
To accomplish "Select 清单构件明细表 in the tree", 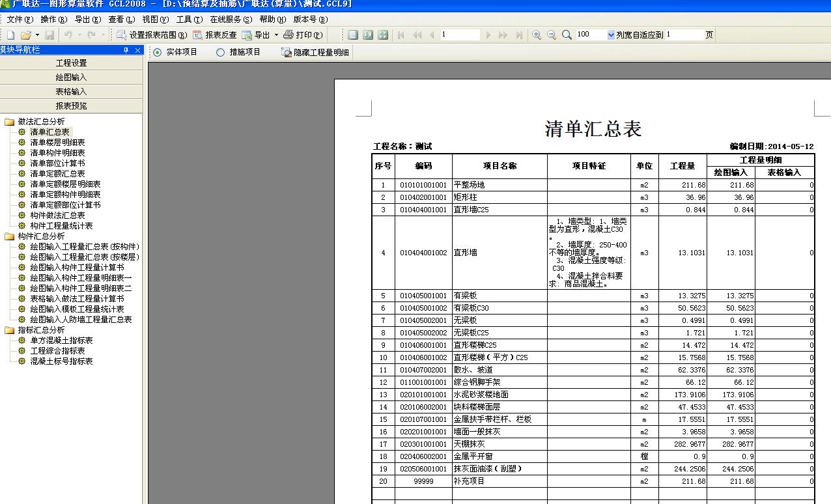I will point(57,153).
